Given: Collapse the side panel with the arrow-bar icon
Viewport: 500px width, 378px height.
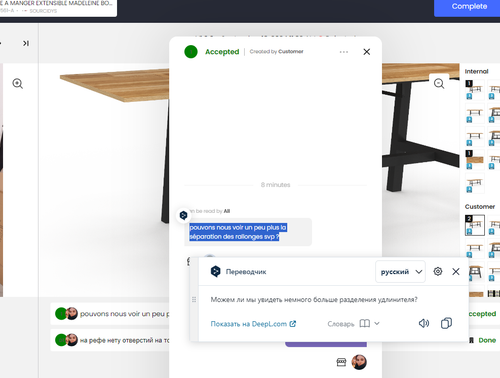Looking at the screenshot, I should click(26, 43).
